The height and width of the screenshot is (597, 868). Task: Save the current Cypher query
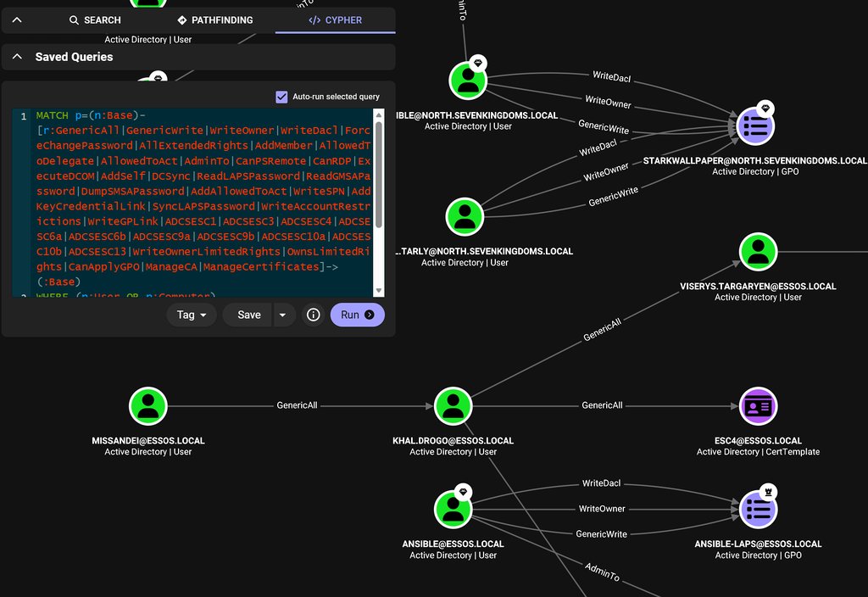coord(248,315)
